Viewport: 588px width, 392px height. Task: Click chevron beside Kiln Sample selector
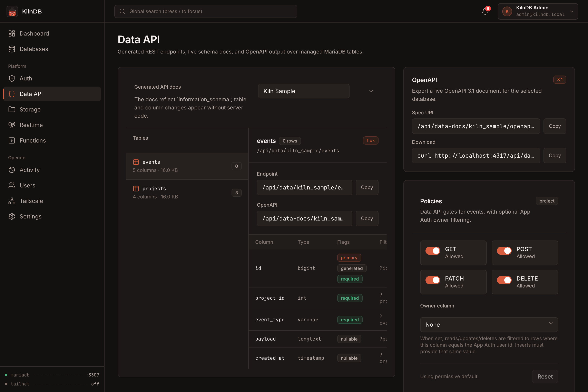click(371, 91)
